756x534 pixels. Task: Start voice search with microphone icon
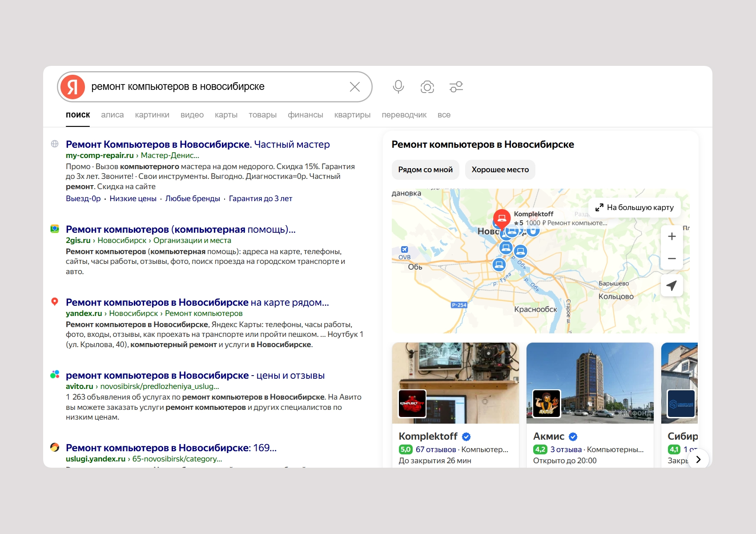[x=398, y=87]
